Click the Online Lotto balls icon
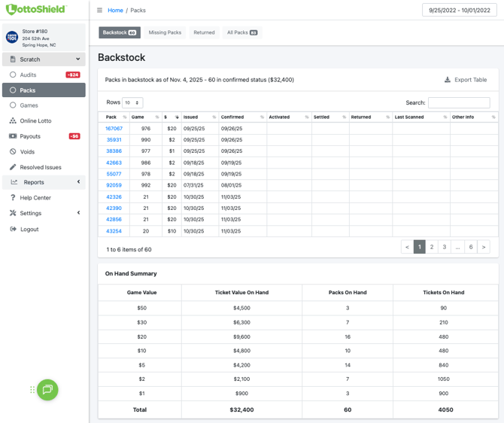Screen dimensions: 504x423 pyautogui.click(x=13, y=120)
